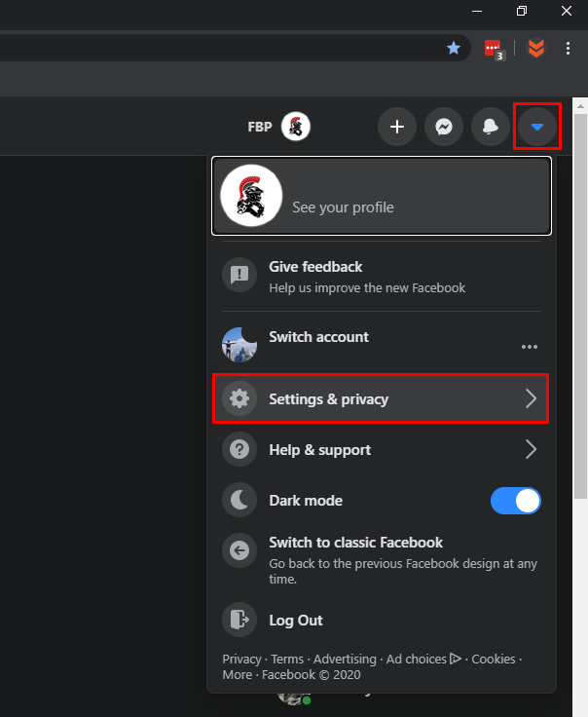This screenshot has height=717, width=588.
Task: Select Switch account
Action: click(382, 345)
